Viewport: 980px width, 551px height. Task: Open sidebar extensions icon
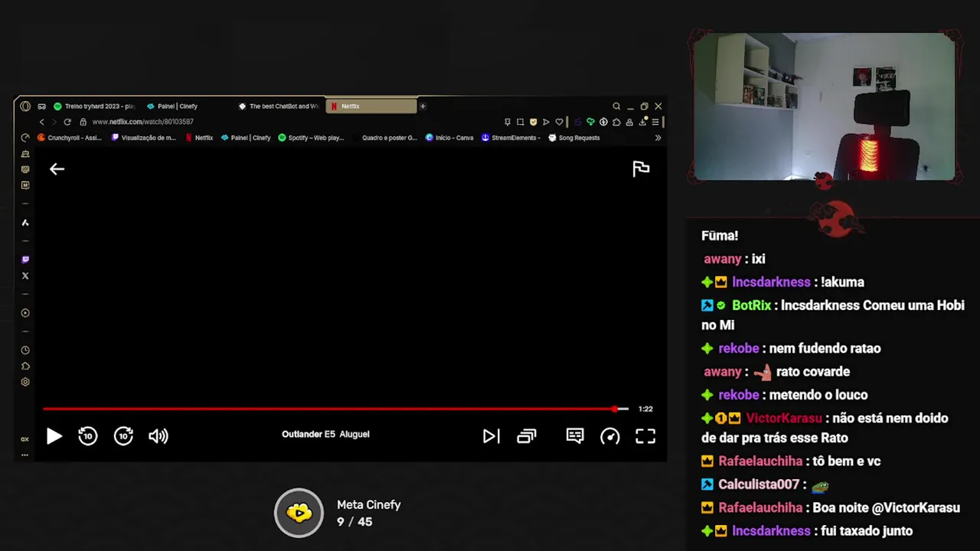click(x=25, y=367)
